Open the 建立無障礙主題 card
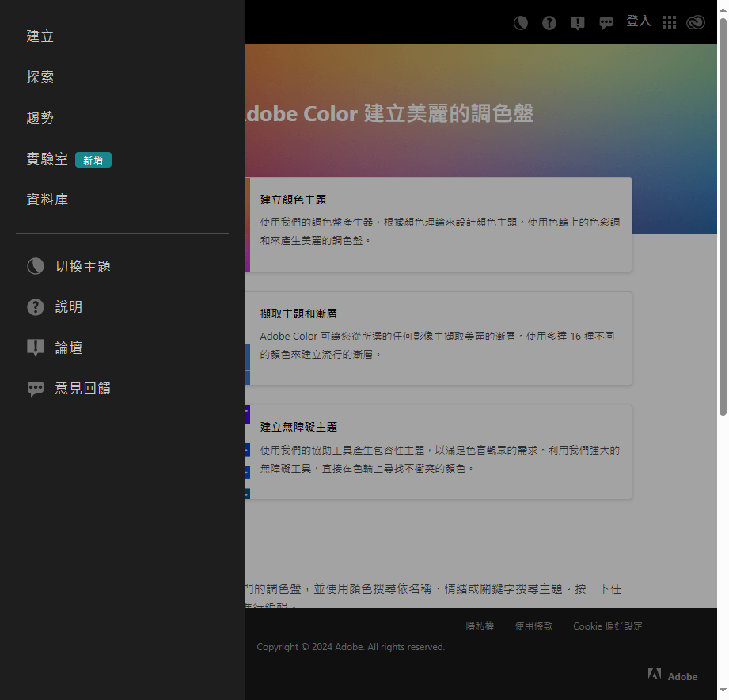729x700 pixels. (439, 452)
